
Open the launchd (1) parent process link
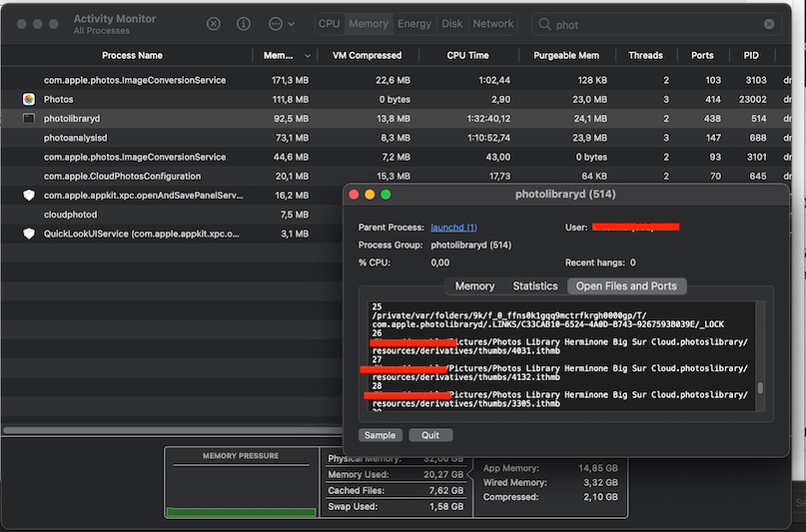pyautogui.click(x=453, y=228)
